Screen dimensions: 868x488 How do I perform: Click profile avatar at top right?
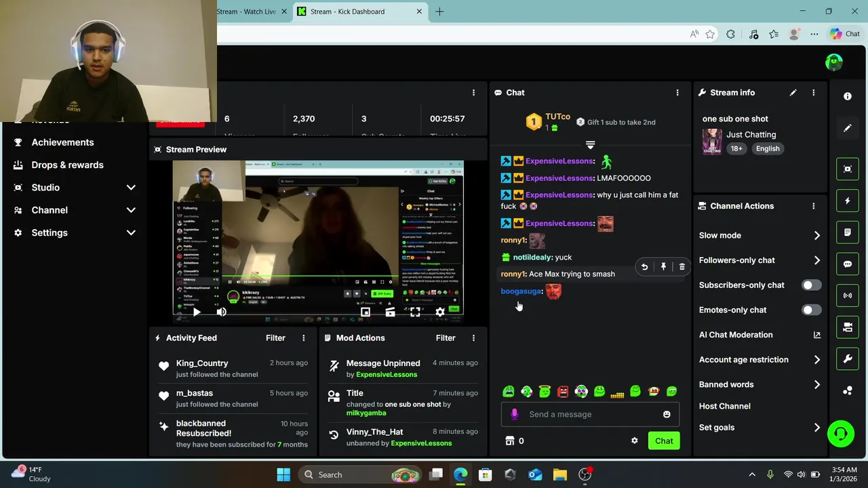[x=834, y=62]
